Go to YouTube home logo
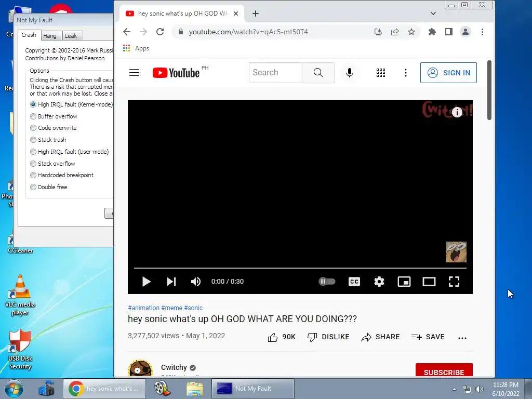This screenshot has width=532, height=399. coord(176,73)
